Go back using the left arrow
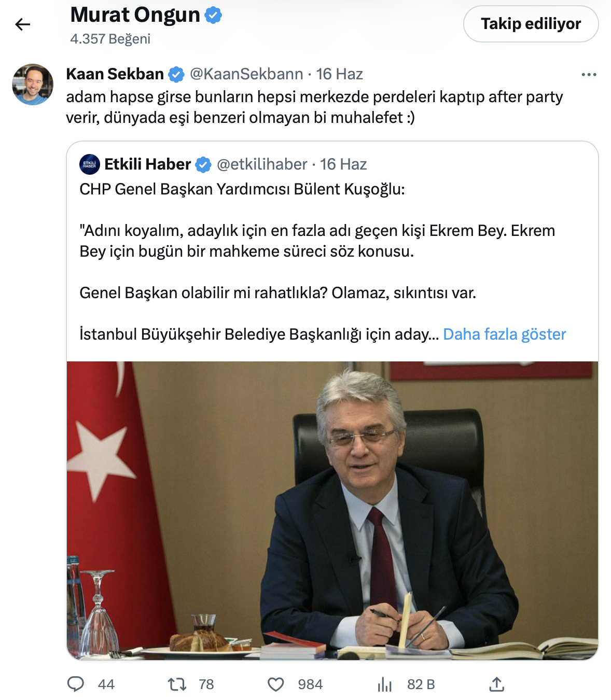 point(23,24)
